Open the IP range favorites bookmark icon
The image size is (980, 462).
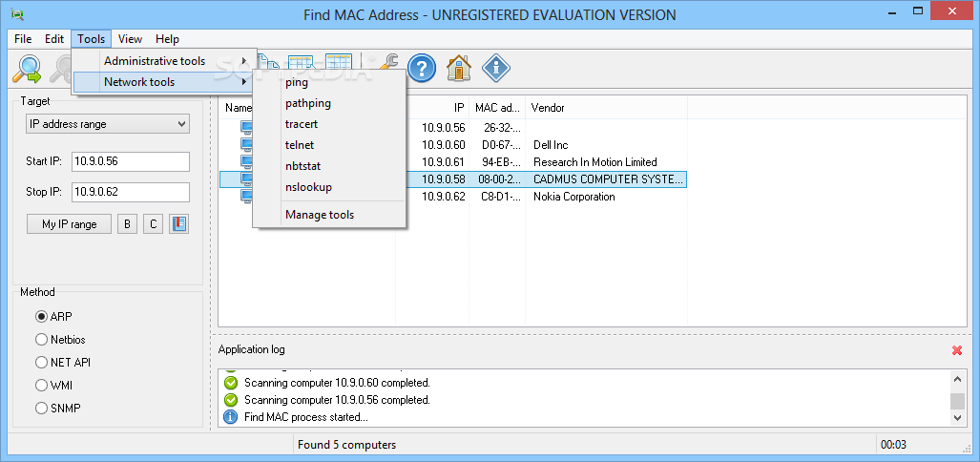pos(178,223)
